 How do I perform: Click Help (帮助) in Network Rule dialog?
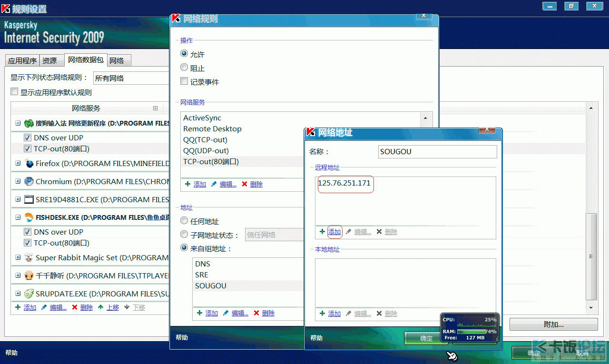(182, 337)
